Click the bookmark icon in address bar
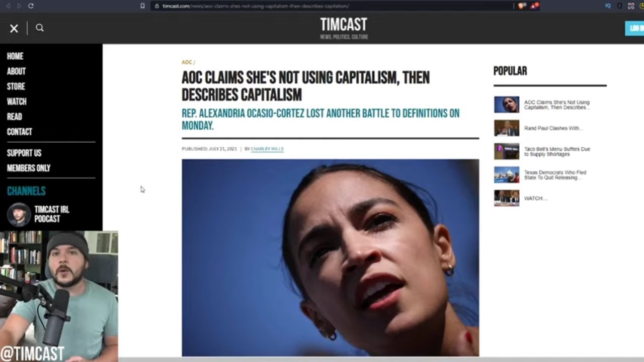Screen dimensions: 644x362 coord(142,6)
